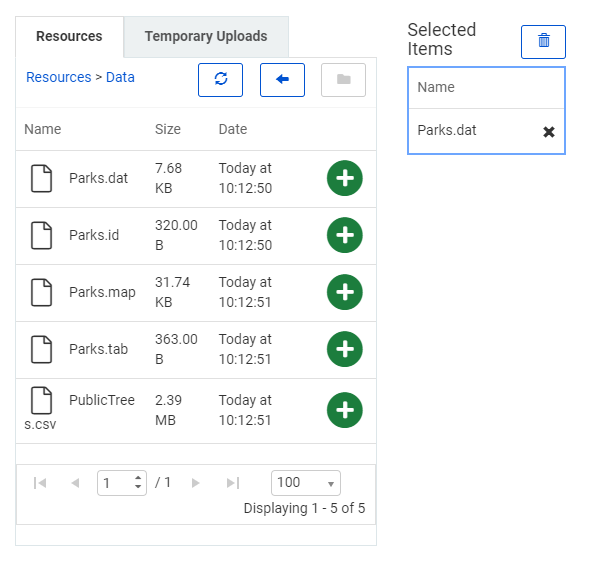
Task: Select the Parks.tab file name
Action: pos(98,349)
